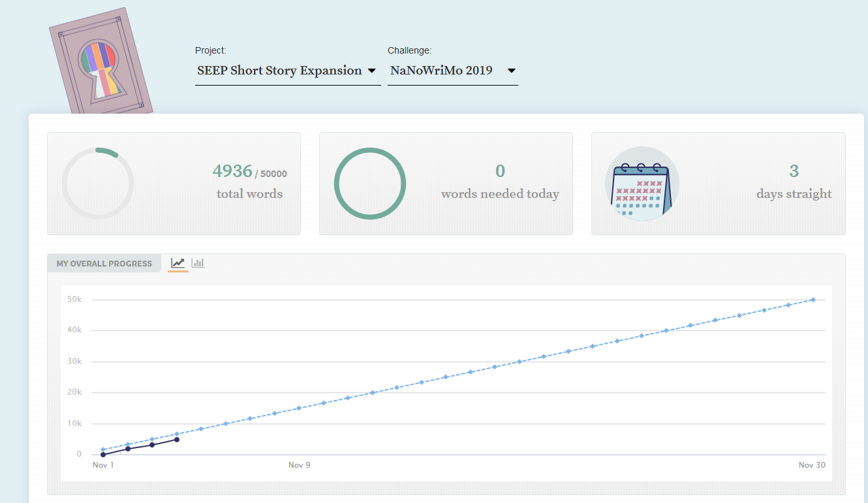Click the final target point at Nov 30

[x=813, y=300]
